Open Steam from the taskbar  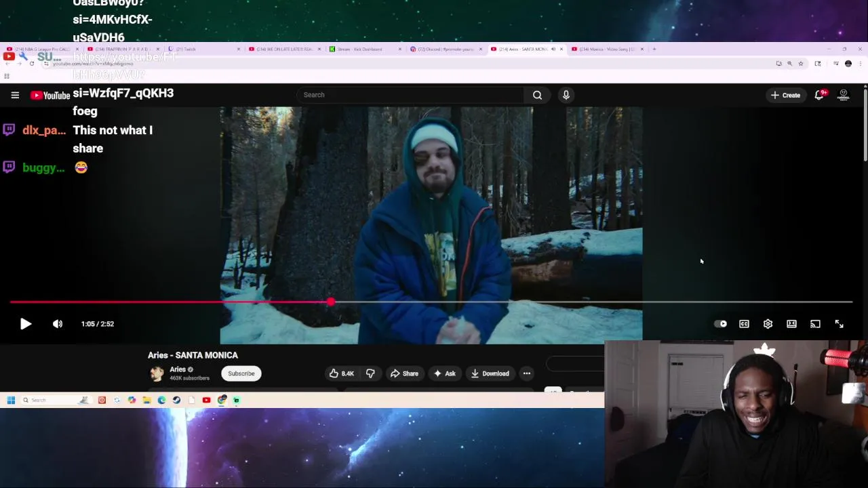pyautogui.click(x=176, y=400)
